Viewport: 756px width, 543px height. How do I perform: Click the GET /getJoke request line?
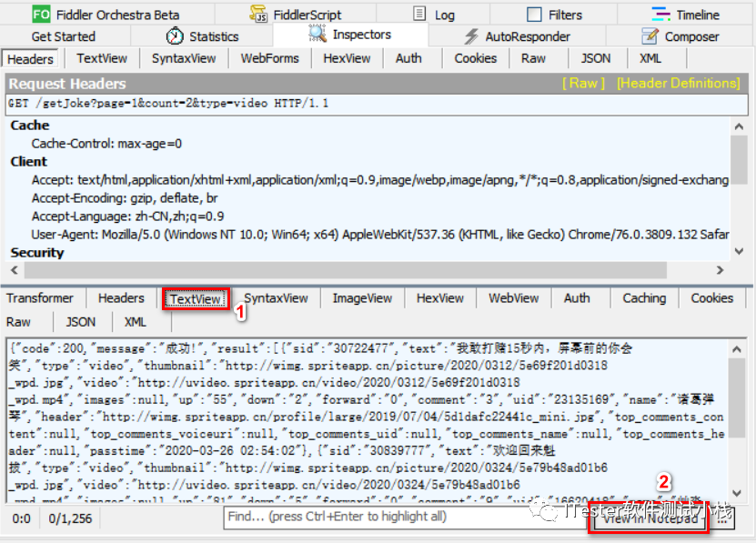click(376, 104)
